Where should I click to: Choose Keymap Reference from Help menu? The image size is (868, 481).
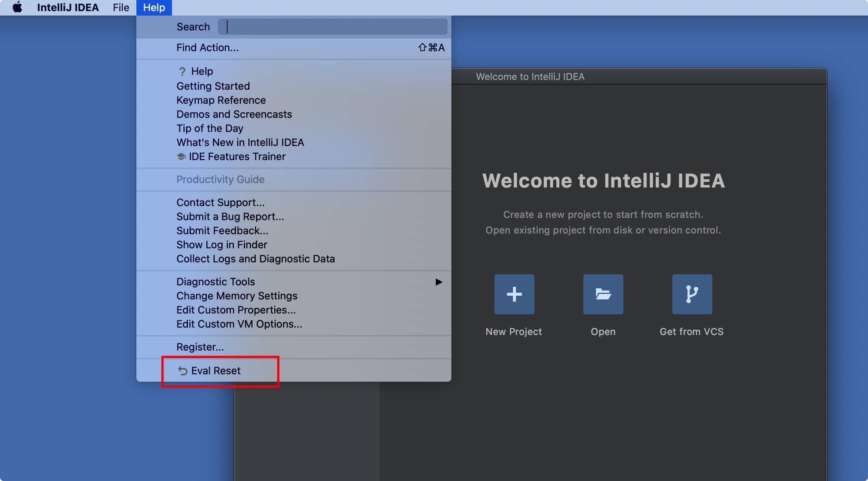click(221, 100)
